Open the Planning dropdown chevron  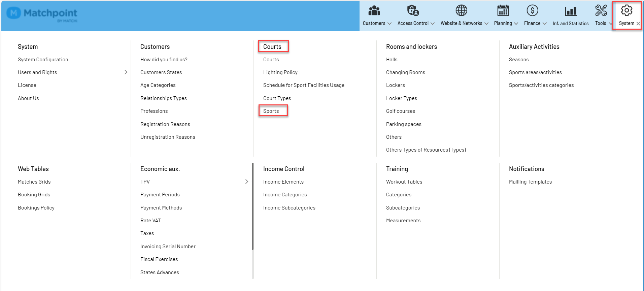pyautogui.click(x=516, y=24)
